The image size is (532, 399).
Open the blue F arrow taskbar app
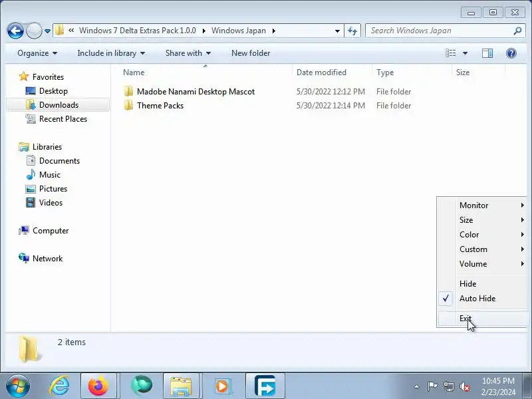tap(265, 386)
